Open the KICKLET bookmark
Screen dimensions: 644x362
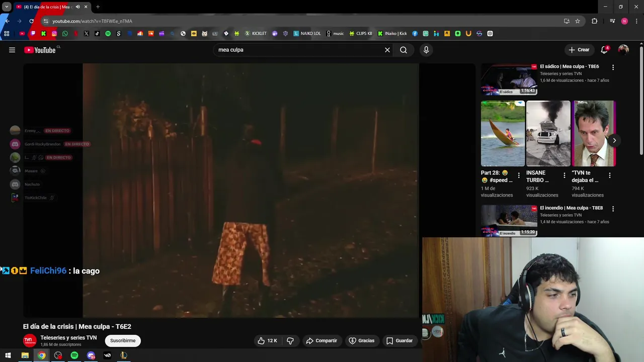point(256,34)
